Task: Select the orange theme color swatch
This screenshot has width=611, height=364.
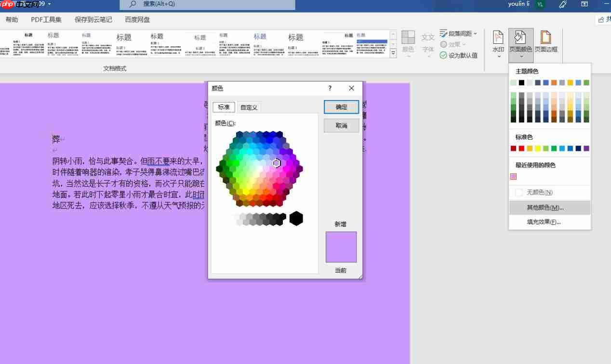Action: (x=554, y=83)
